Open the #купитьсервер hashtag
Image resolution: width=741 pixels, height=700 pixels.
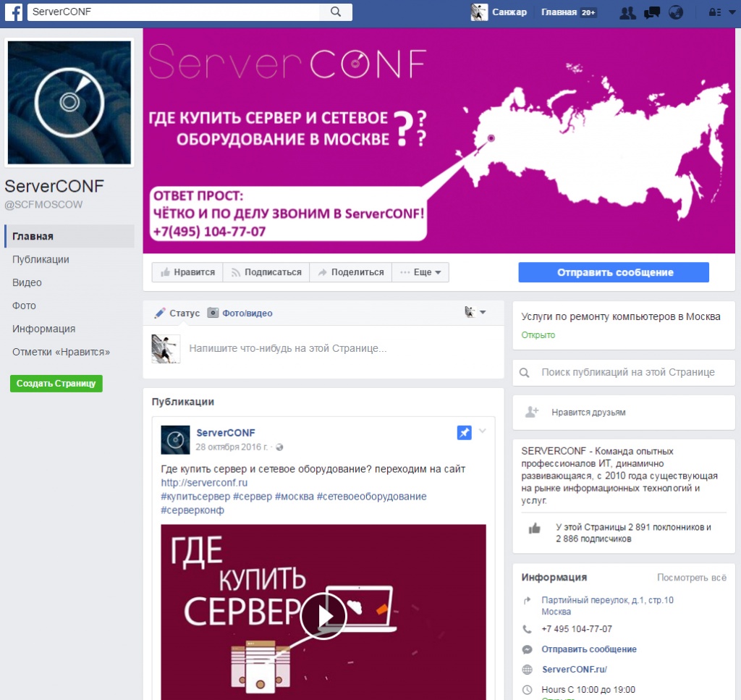point(195,497)
